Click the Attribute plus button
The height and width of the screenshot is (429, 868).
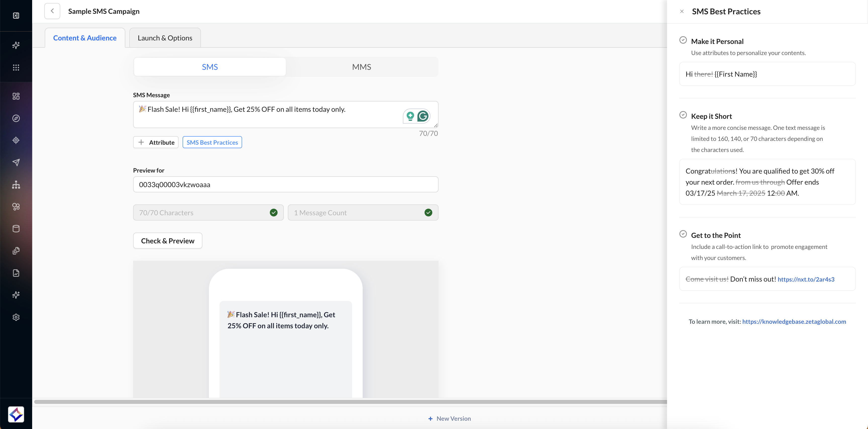pyautogui.click(x=156, y=142)
